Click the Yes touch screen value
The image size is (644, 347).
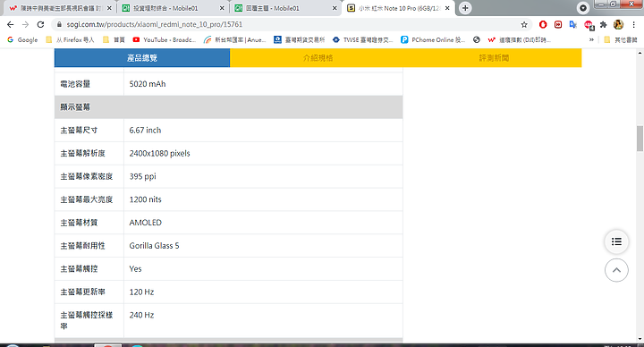click(x=135, y=269)
